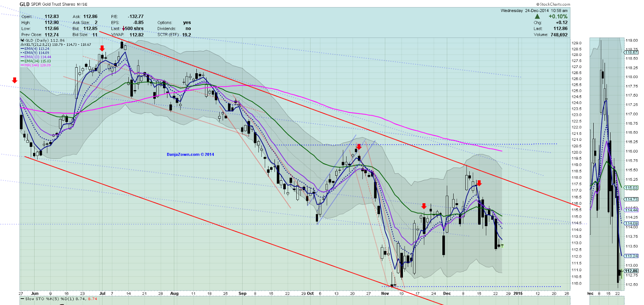
Task: Click the GLD ticker symbol in the title
Action: (25, 4)
